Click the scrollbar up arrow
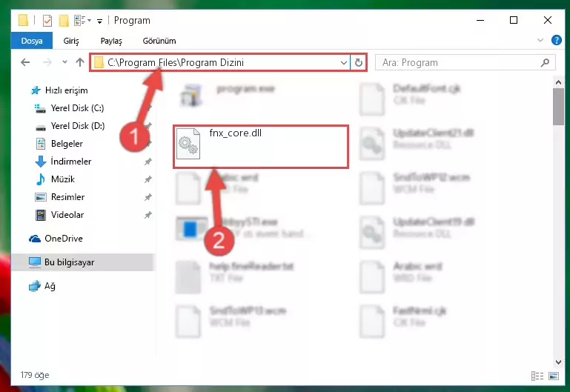 558,82
